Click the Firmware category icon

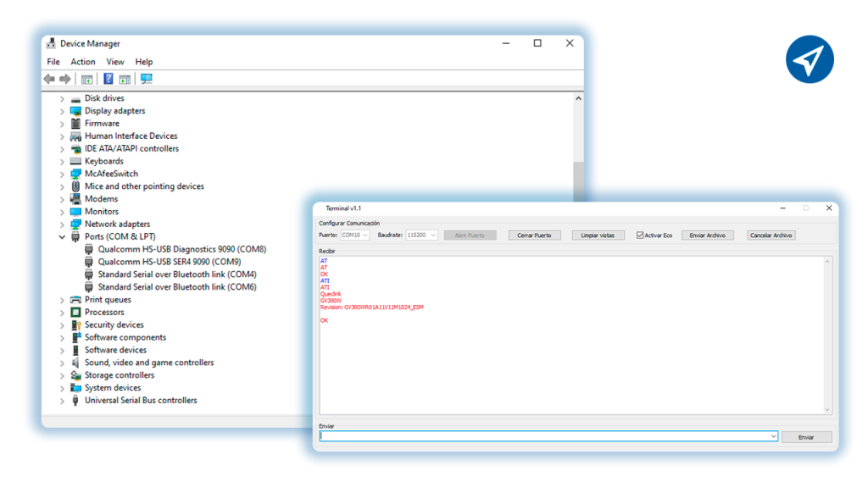(75, 124)
